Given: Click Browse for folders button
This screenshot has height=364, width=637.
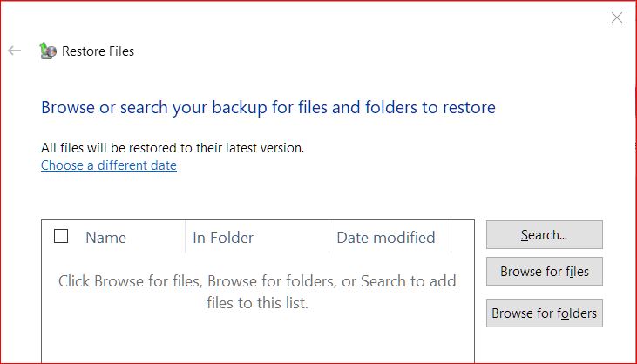Looking at the screenshot, I should click(545, 313).
